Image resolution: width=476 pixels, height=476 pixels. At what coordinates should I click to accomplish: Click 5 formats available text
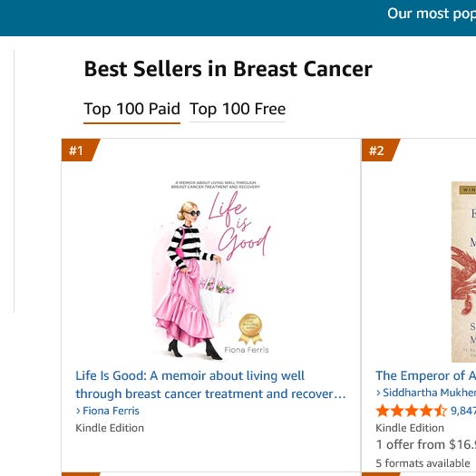[423, 463]
